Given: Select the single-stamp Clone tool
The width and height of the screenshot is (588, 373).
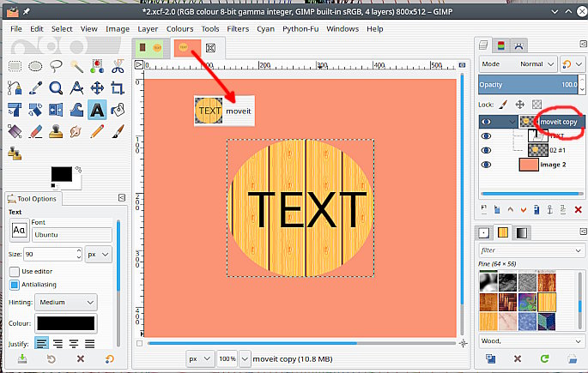Looking at the screenshot, I should [56, 131].
